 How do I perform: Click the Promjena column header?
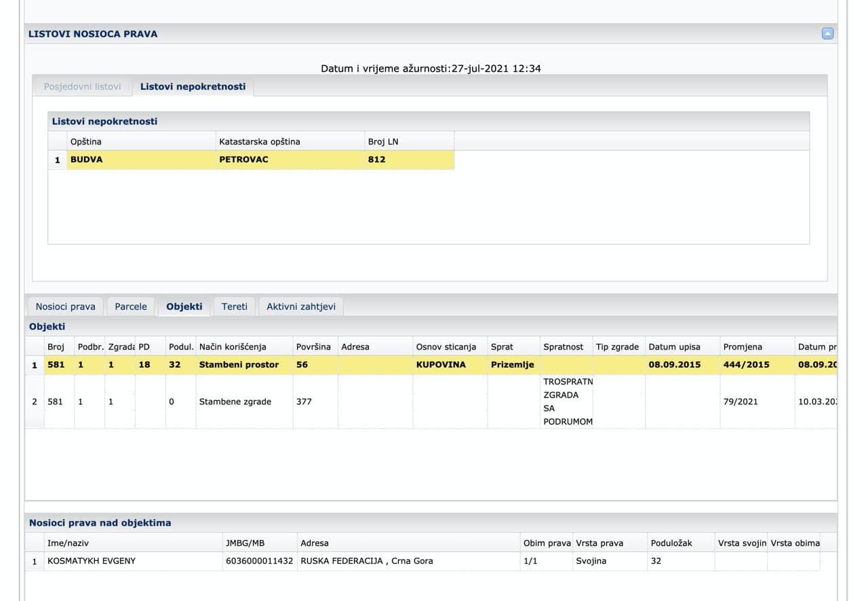(x=743, y=347)
